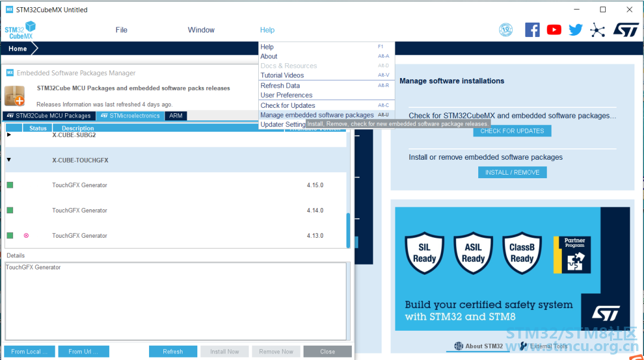
Task: Select the TouchGFX Generator 4.13.0 row
Action: coord(175,235)
